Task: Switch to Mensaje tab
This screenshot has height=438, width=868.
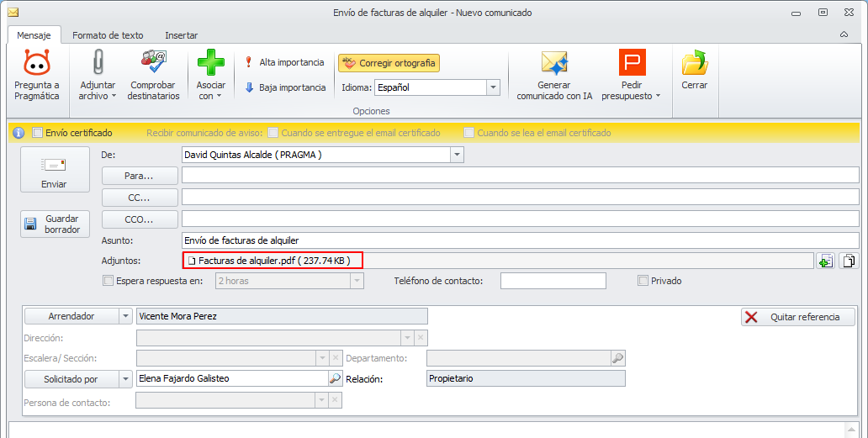Action: pos(34,34)
